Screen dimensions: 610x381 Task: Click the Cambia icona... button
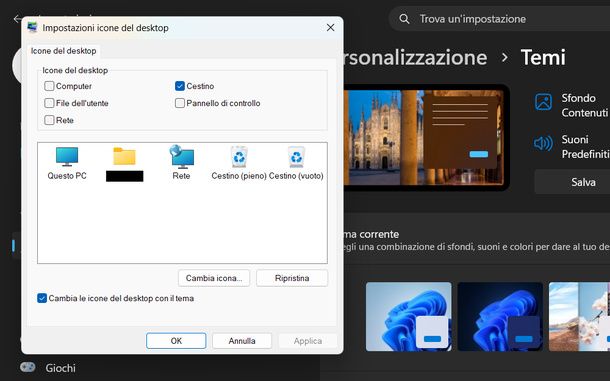tap(214, 278)
